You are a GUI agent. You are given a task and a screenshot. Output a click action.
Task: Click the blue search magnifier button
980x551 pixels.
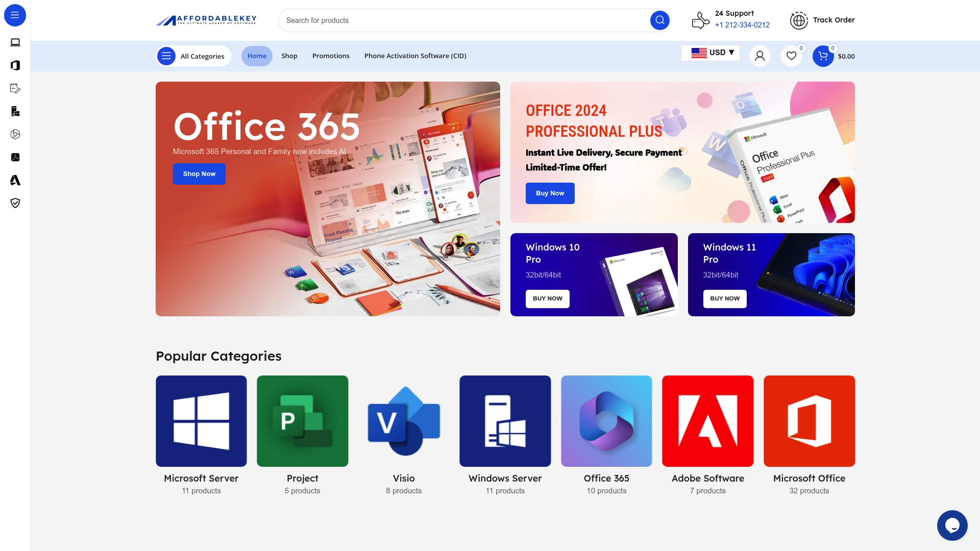point(659,20)
